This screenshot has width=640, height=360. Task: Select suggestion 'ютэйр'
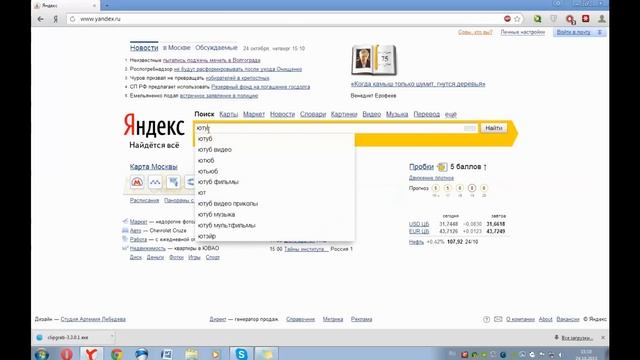pyautogui.click(x=207, y=236)
